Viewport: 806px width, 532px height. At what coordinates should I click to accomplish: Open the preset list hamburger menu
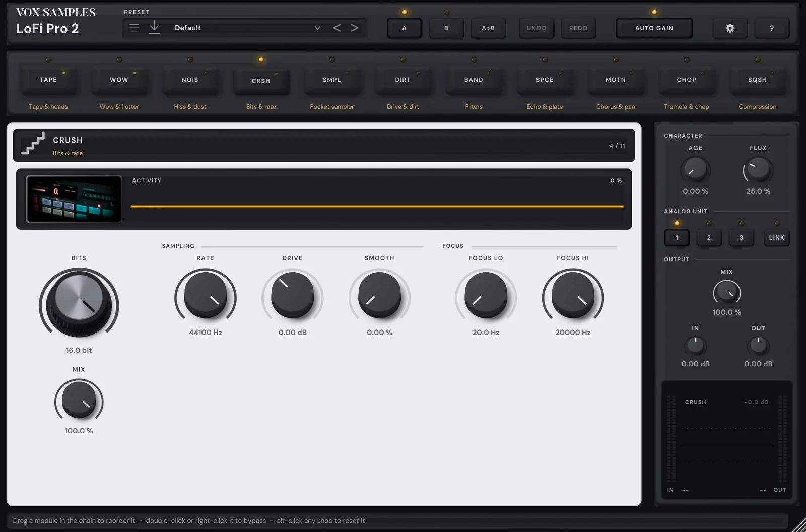point(134,28)
